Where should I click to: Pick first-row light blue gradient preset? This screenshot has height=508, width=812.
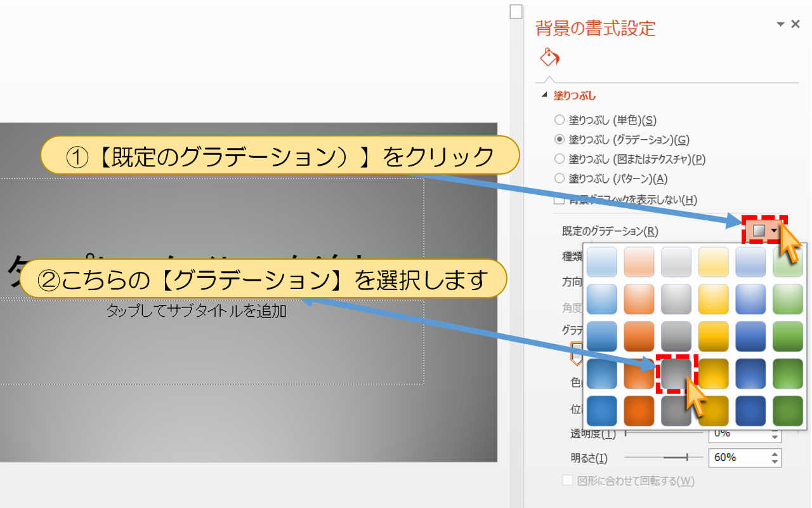(602, 262)
